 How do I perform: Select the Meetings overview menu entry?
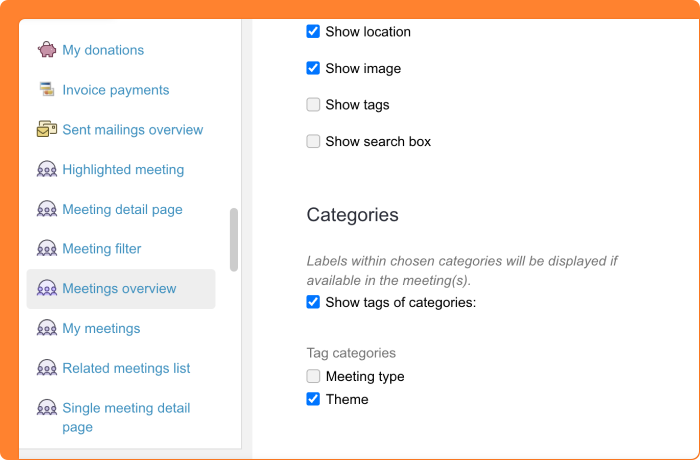[121, 289]
